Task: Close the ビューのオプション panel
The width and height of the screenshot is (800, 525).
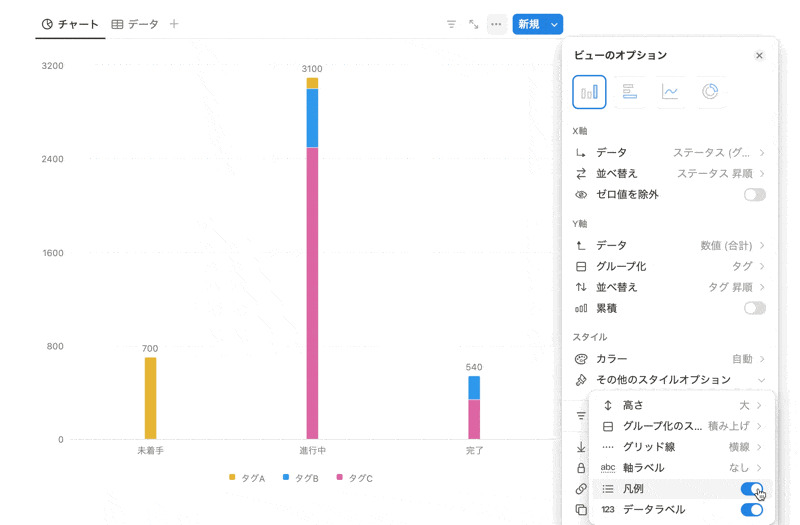Action: [x=759, y=55]
